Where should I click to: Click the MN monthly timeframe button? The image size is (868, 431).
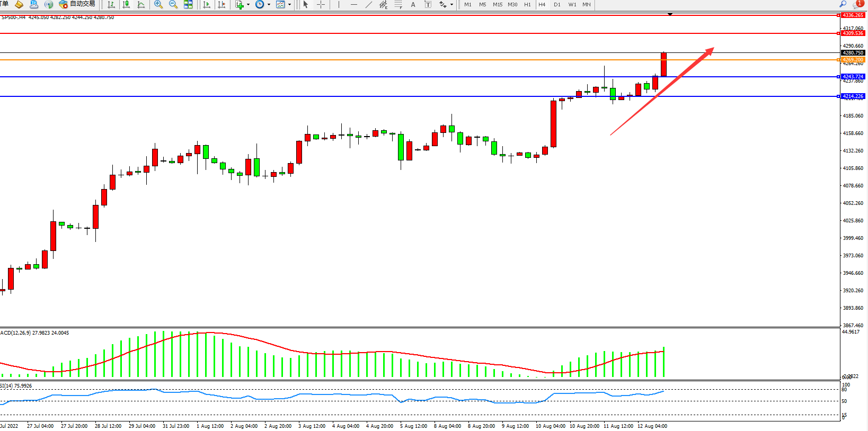click(x=587, y=4)
